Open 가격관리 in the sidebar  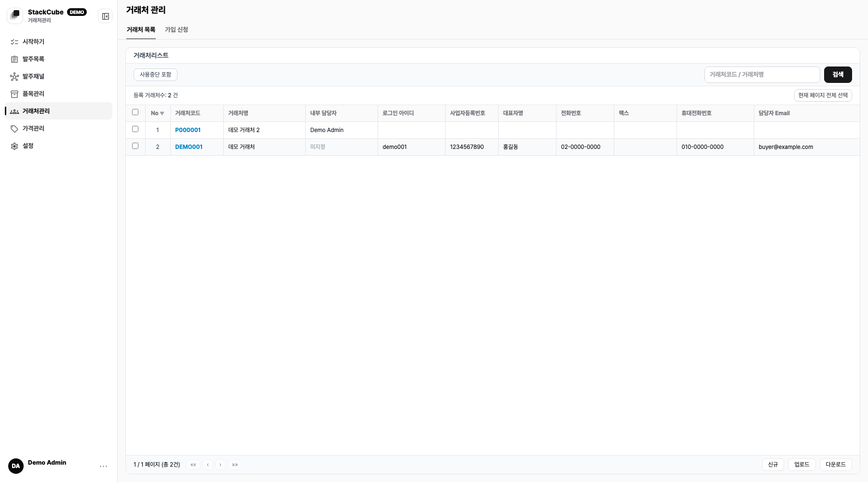[x=58, y=129]
